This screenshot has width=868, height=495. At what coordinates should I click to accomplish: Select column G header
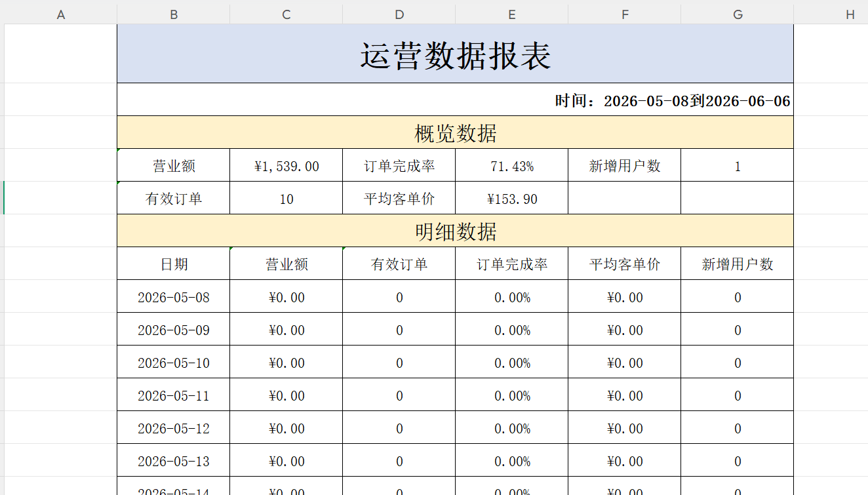pyautogui.click(x=738, y=14)
